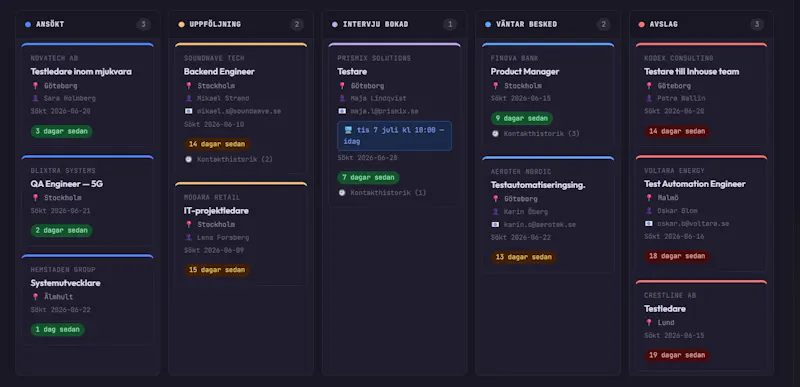Click the count badge 3 in AVSLAG header
Screen dimensions: 800x387
(757, 24)
